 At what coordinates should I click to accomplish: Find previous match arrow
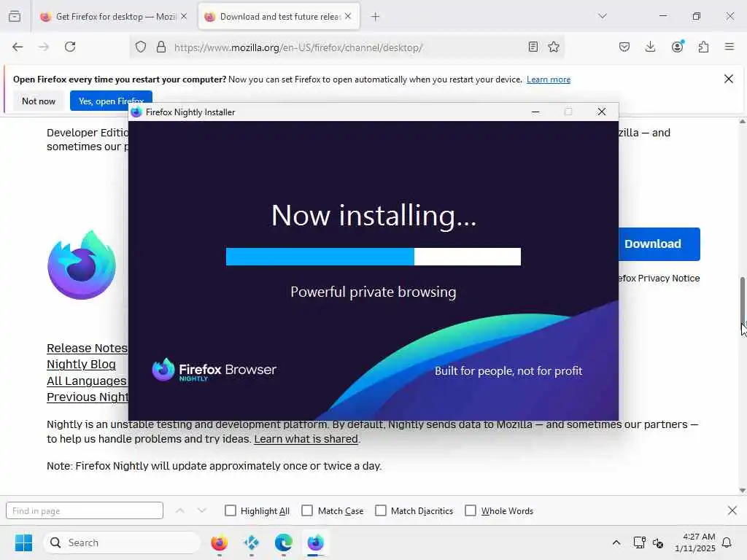point(180,510)
